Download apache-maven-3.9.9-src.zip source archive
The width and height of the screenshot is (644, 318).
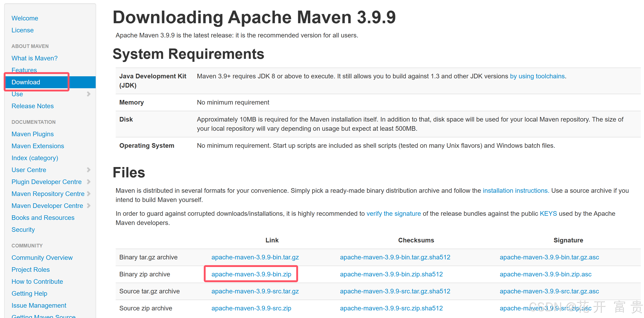[251, 308]
